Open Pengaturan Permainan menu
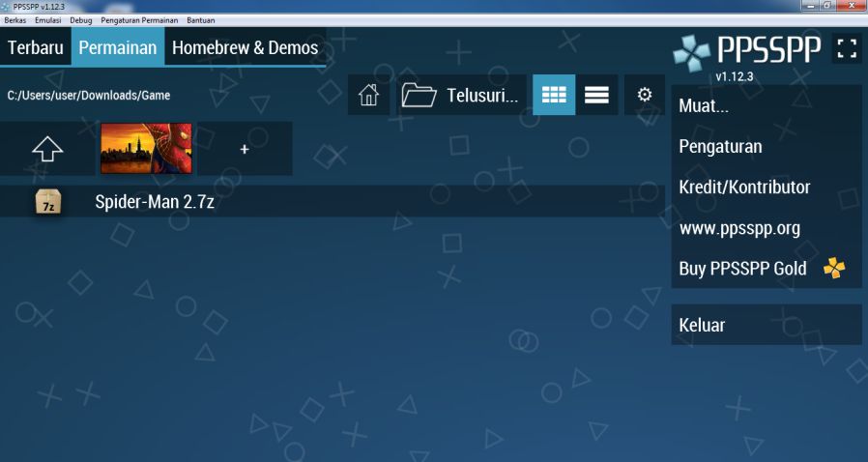Screen dimensions: 868x462 coord(139,20)
